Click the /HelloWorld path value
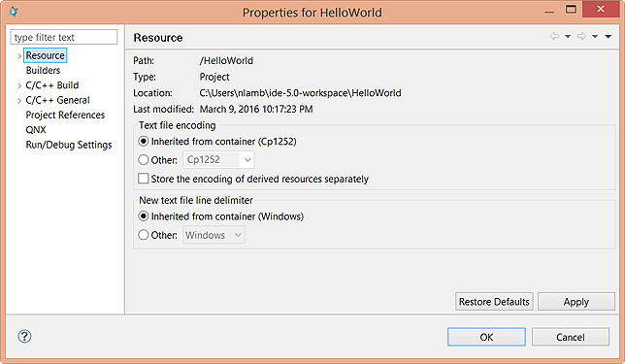Image resolution: width=625 pixels, height=364 pixels. tap(226, 60)
